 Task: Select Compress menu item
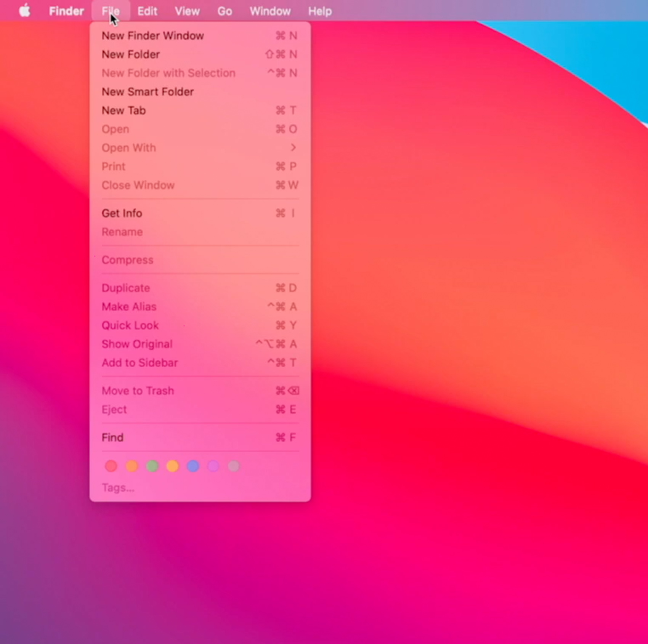coord(200,260)
